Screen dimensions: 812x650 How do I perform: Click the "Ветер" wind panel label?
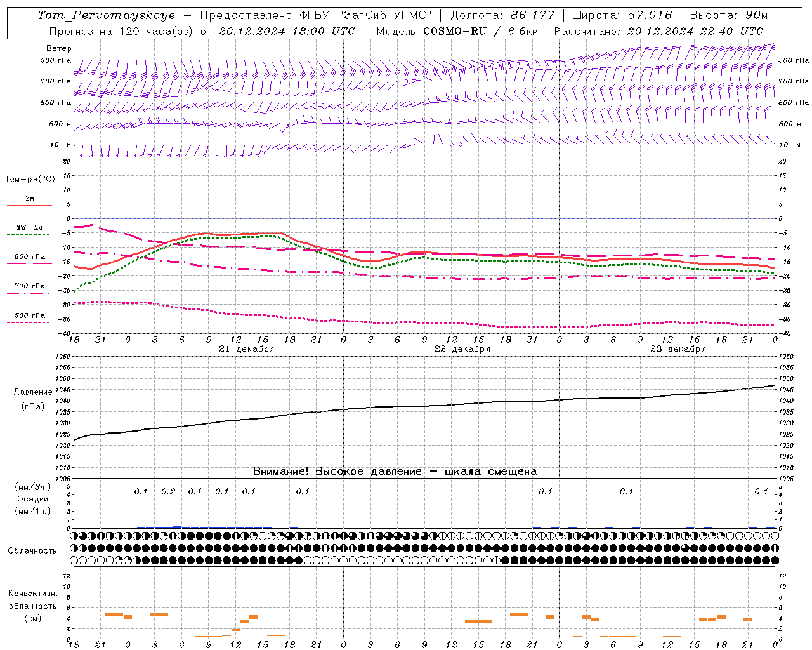click(x=59, y=48)
